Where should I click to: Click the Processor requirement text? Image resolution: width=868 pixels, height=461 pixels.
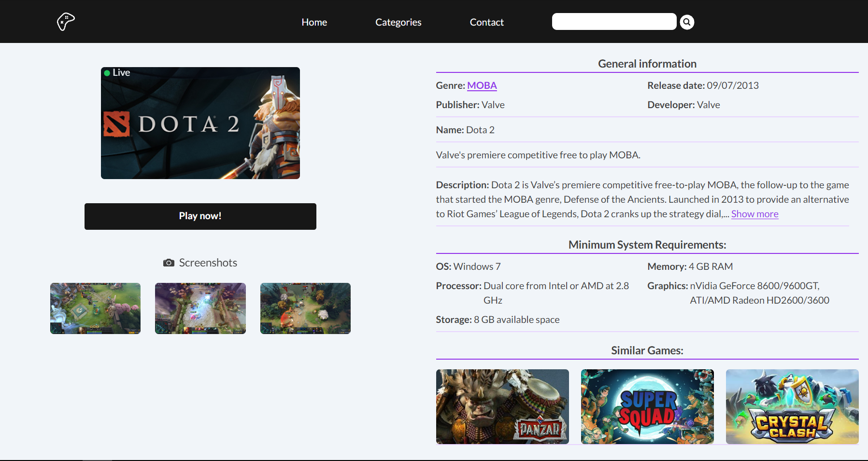[533, 293]
